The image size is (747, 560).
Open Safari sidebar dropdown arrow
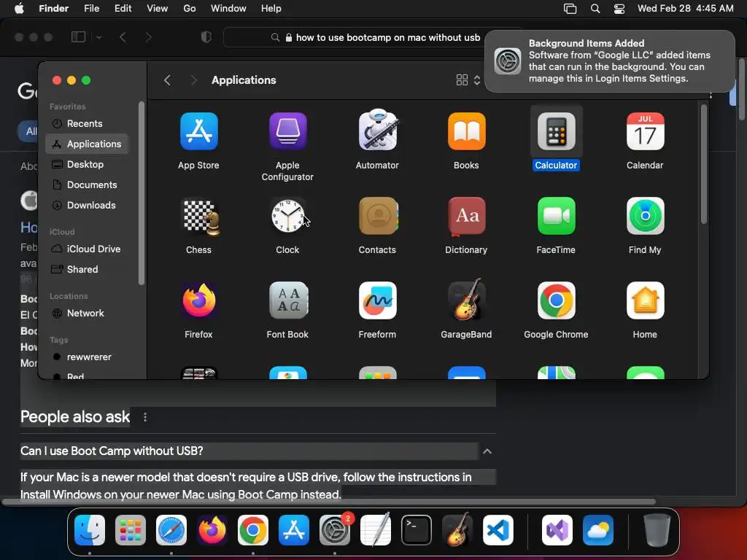98,37
